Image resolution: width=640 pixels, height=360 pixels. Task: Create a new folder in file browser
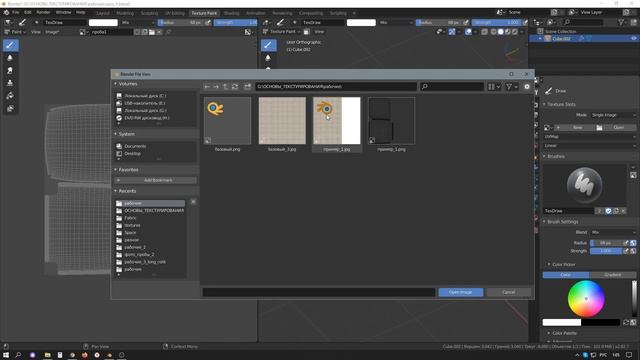[247, 87]
